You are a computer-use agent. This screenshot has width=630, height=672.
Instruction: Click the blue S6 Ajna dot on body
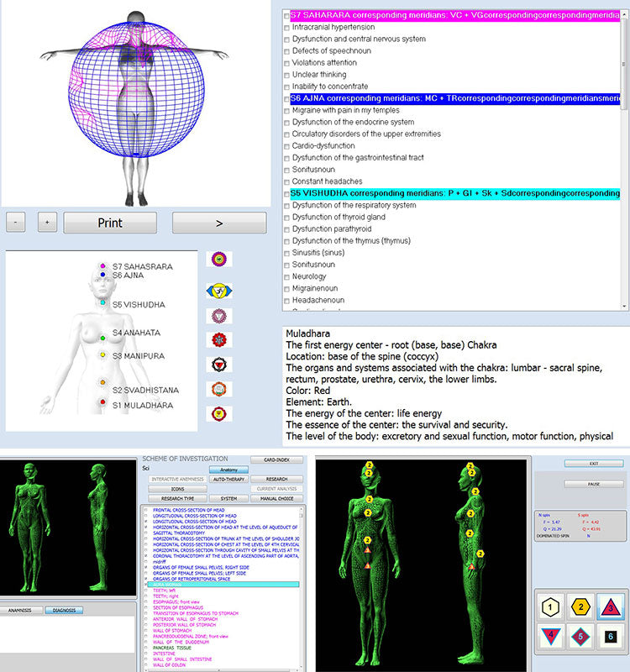tap(102, 275)
